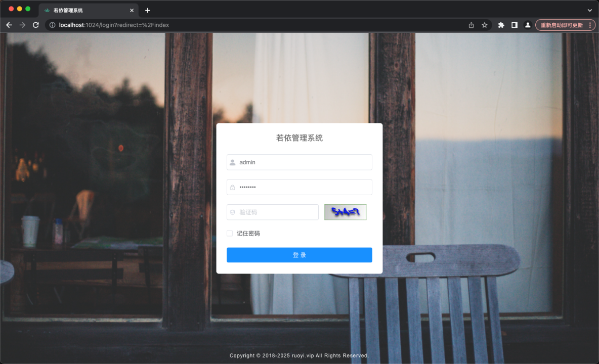Select the 若依管理系统 browser tab
The image size is (599, 364).
[88, 10]
